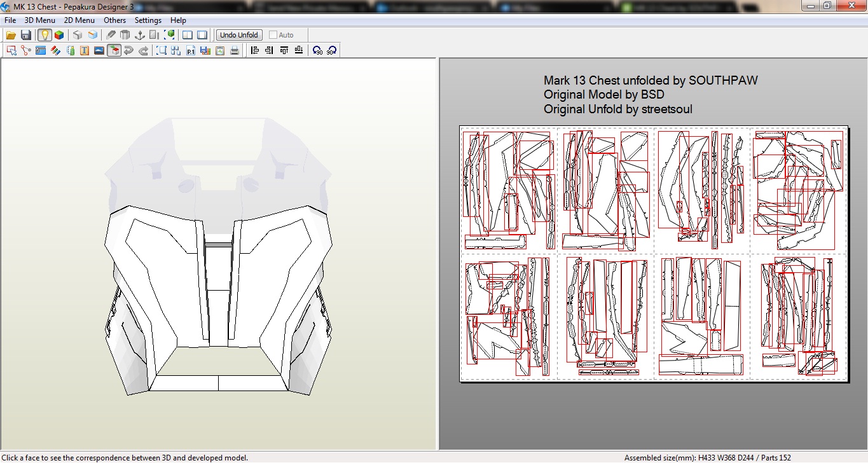The image size is (868, 463).
Task: Rotate parts 90 degrees counterclockwise
Action: (317, 50)
